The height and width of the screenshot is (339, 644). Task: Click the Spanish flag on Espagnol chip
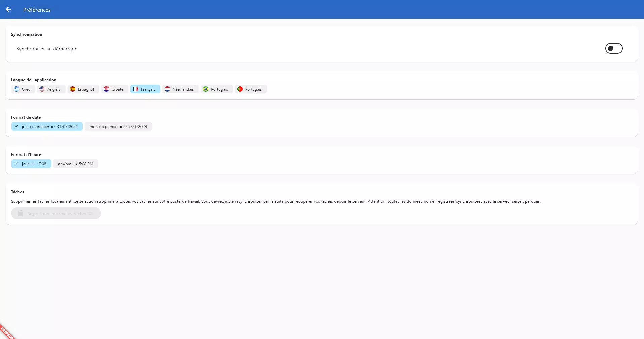click(x=73, y=89)
